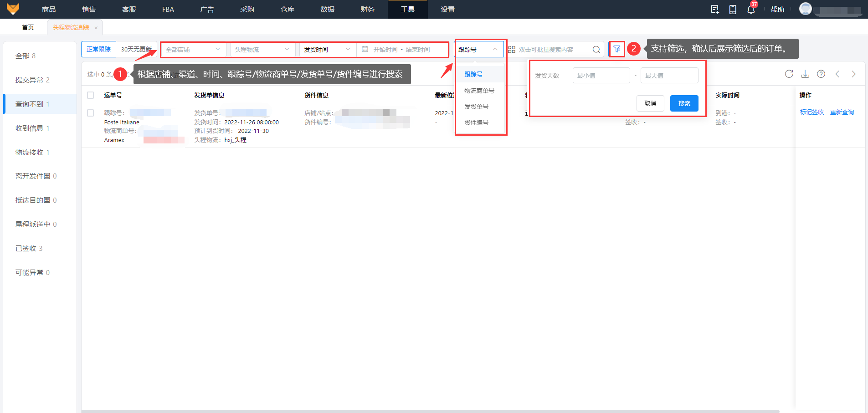Image resolution: width=868 pixels, height=413 pixels.
Task: Open the 销售 top menu
Action: [89, 9]
